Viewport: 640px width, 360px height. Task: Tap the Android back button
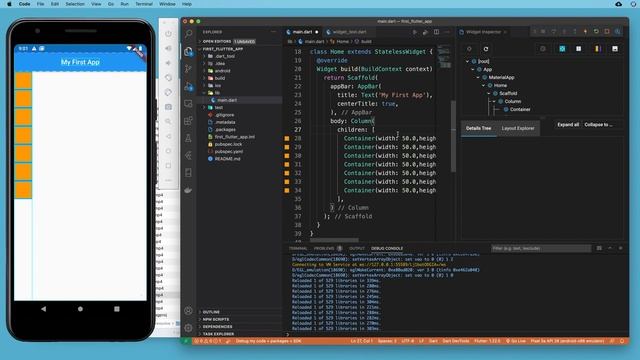43,309
